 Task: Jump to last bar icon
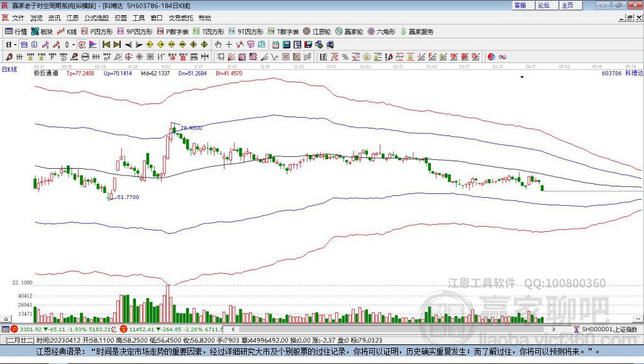click(117, 45)
